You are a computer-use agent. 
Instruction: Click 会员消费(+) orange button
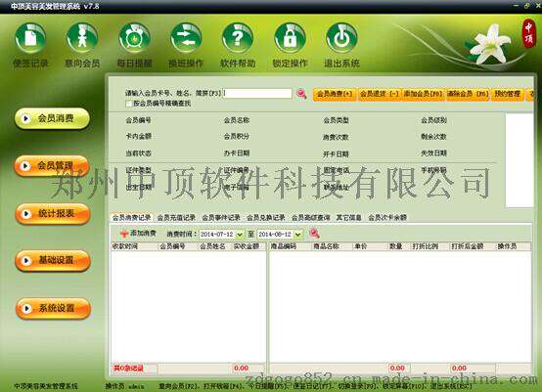[x=335, y=94]
